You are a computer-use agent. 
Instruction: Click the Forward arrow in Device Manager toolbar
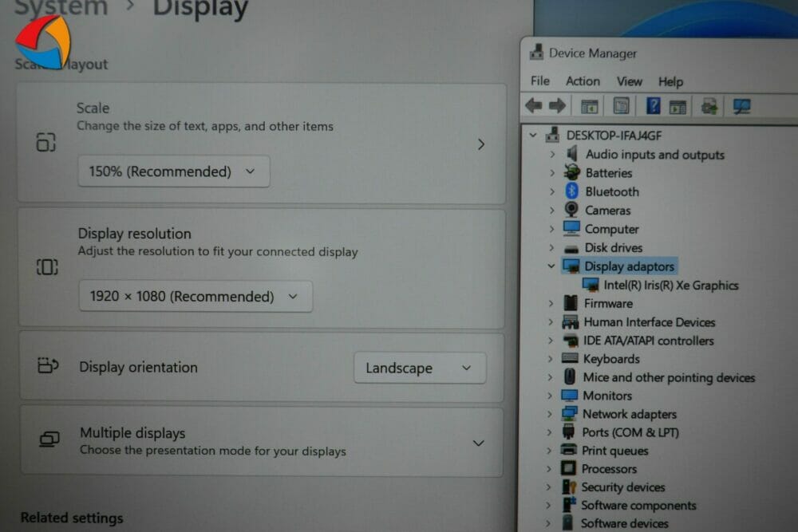point(557,106)
